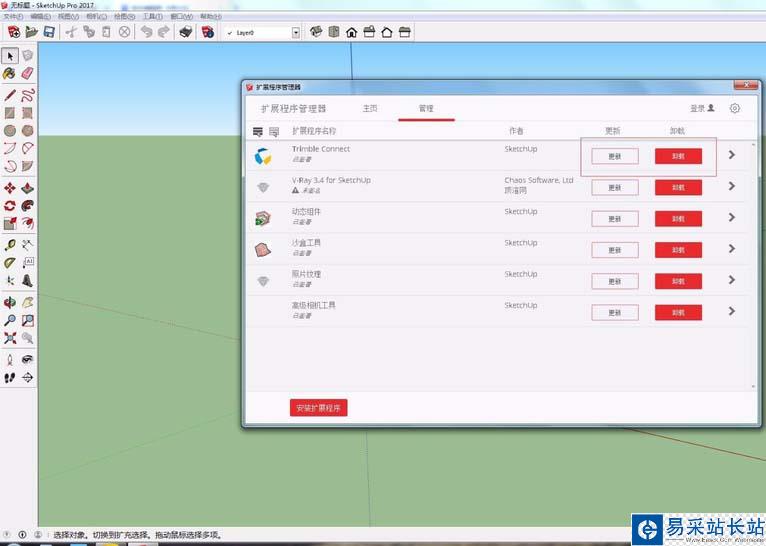Select the arrow Select tool
The width and height of the screenshot is (766, 546).
[x=10, y=56]
